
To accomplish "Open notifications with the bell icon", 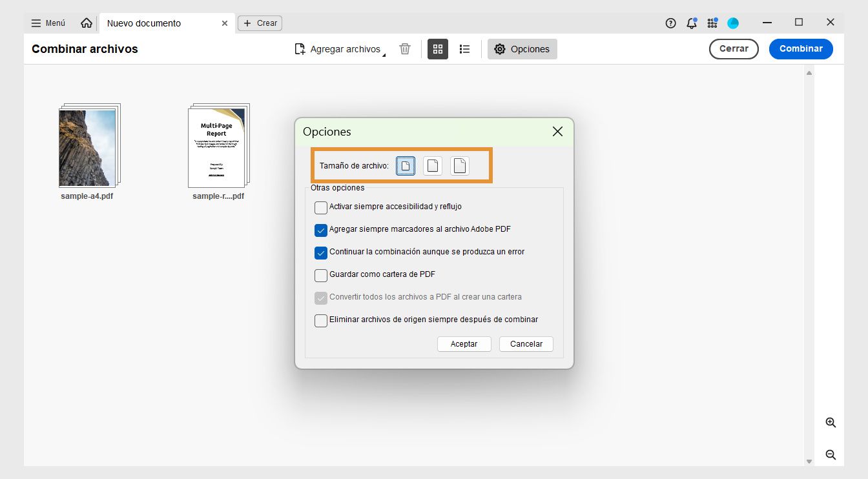I will pyautogui.click(x=691, y=23).
